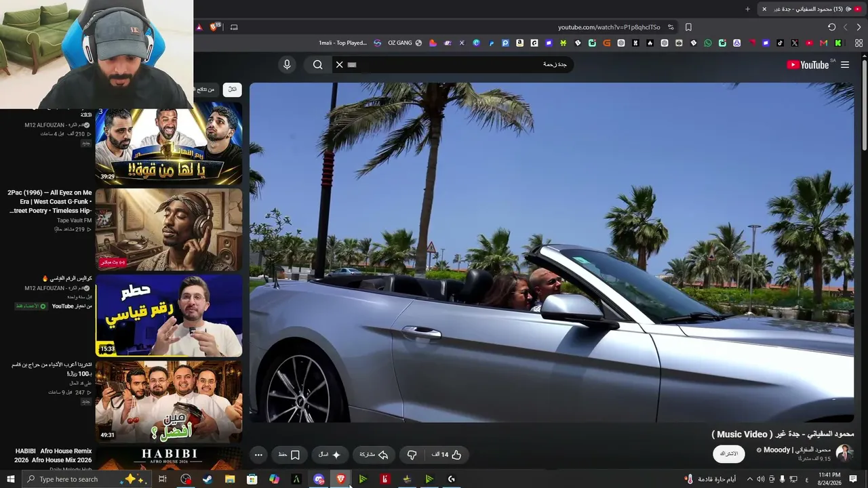Like the video with 14 thousand likes

(446, 455)
